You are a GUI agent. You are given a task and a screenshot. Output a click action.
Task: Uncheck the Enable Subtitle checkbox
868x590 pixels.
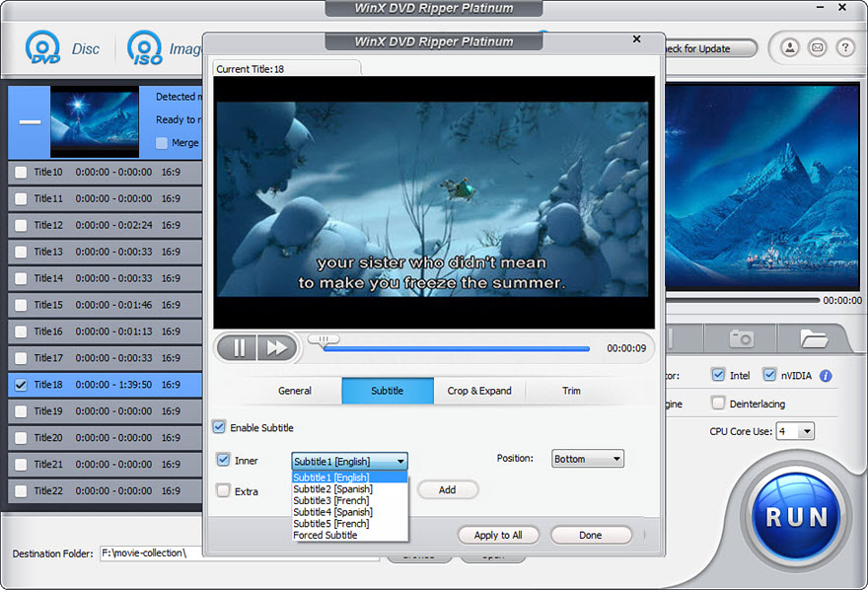(219, 427)
